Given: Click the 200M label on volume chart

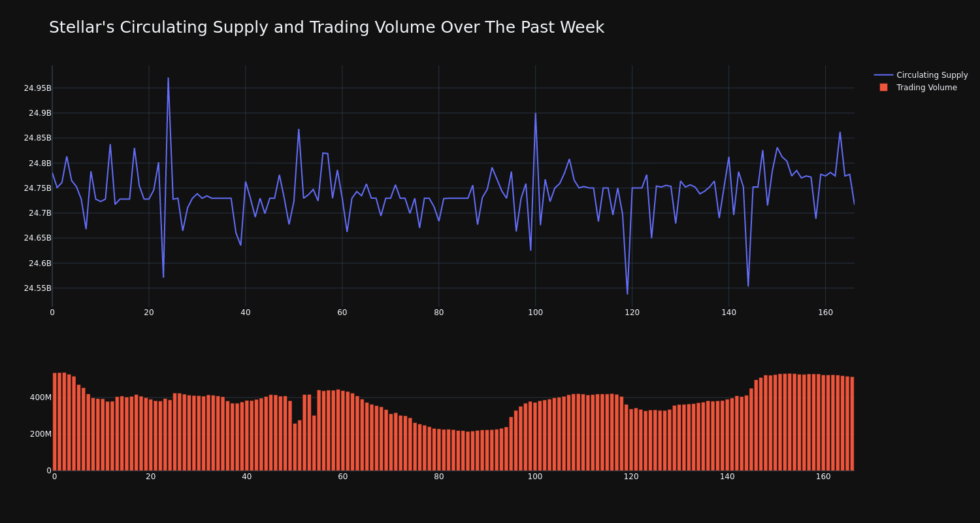Looking at the screenshot, I should point(41,434).
